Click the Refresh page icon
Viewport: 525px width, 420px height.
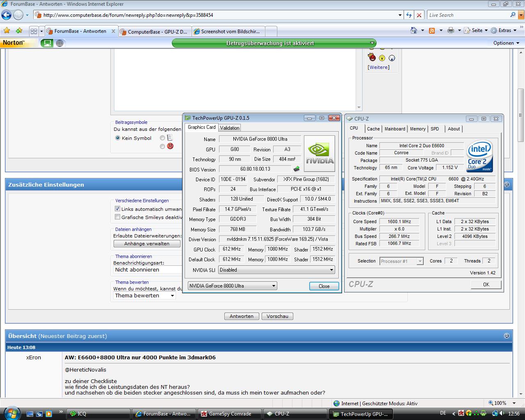[409, 15]
